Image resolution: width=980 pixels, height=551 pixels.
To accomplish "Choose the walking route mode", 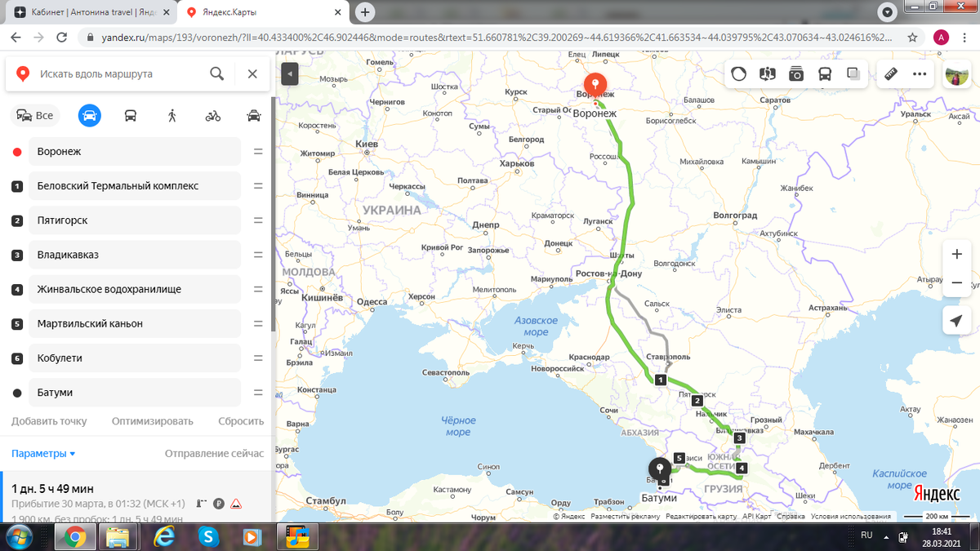I will pos(171,115).
